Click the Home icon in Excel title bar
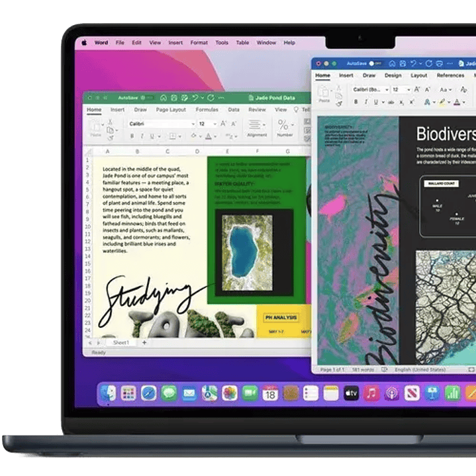The height and width of the screenshot is (476, 476). click(x=164, y=97)
